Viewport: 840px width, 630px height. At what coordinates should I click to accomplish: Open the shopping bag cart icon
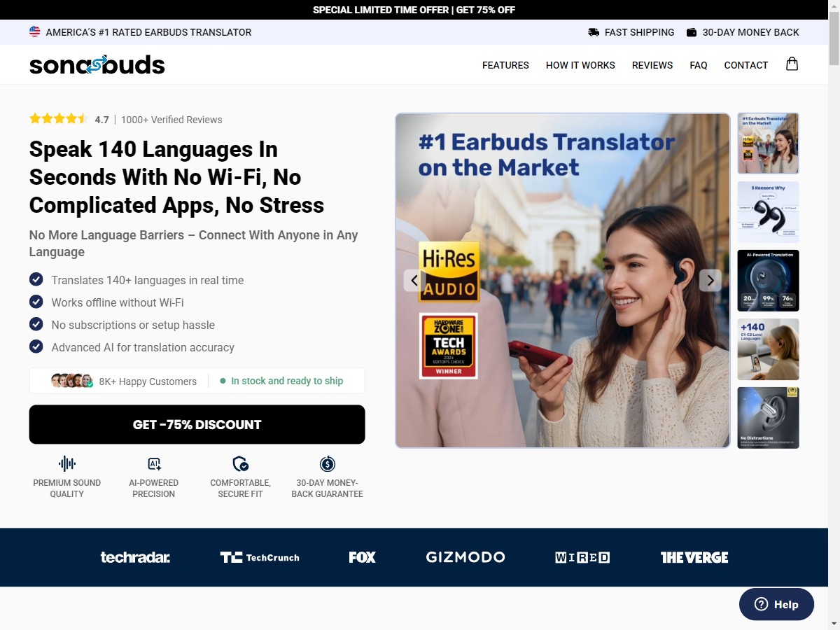[792, 64]
